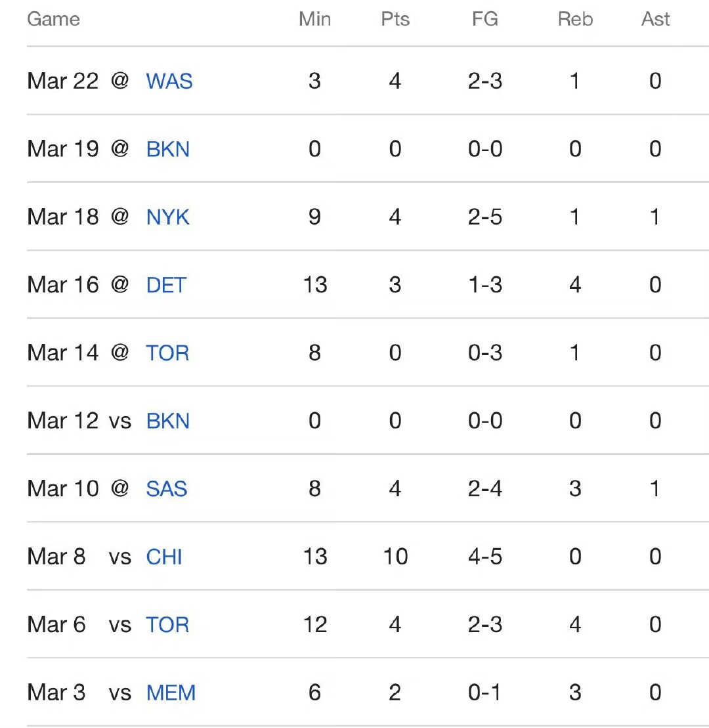The width and height of the screenshot is (709, 728).
Task: Open the SAS team link
Action: [167, 489]
